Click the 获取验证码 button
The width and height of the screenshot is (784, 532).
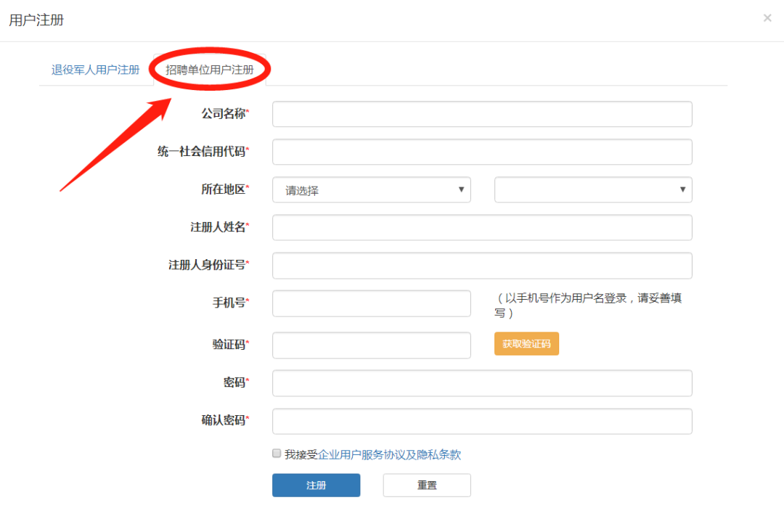pos(526,343)
